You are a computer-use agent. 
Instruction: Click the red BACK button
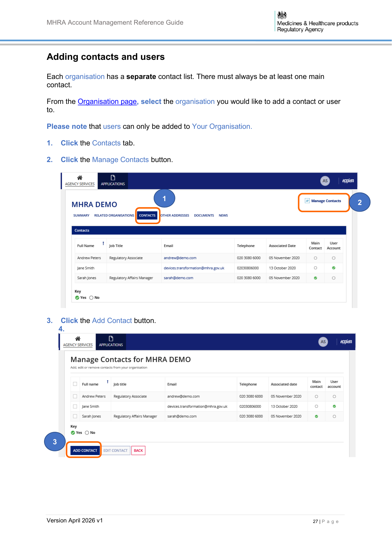138,451
